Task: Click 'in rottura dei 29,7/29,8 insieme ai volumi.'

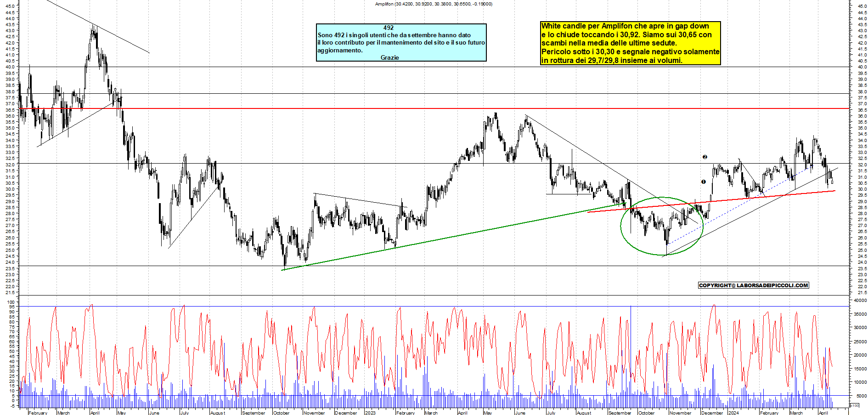Action: 612,60
